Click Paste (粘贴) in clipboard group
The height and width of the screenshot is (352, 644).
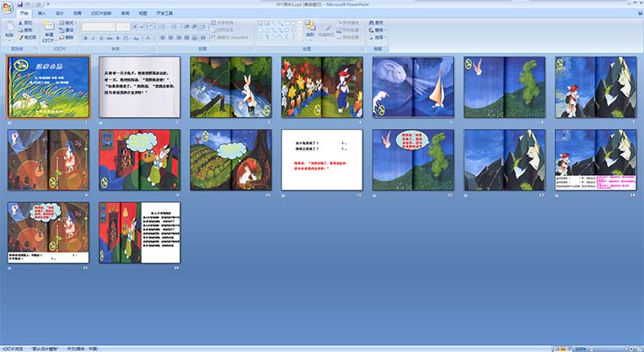point(9,31)
